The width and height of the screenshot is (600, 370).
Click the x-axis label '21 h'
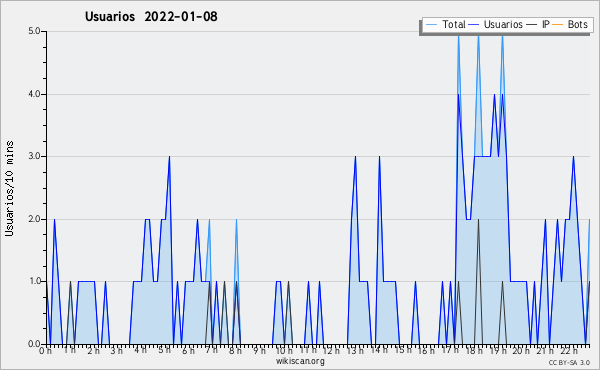[545, 350]
